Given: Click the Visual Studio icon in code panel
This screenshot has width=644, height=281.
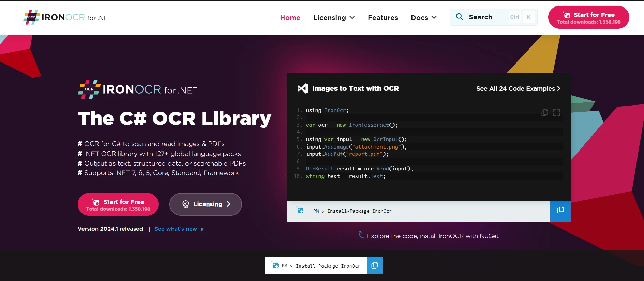Looking at the screenshot, I should pos(302,88).
